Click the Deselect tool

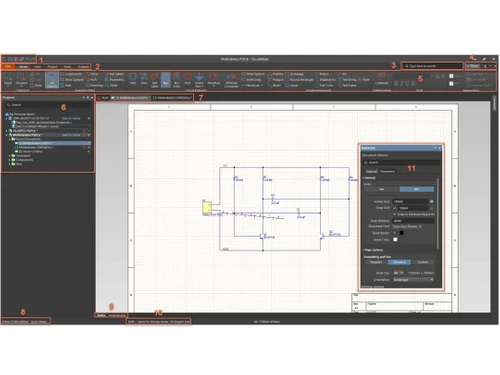[21, 80]
